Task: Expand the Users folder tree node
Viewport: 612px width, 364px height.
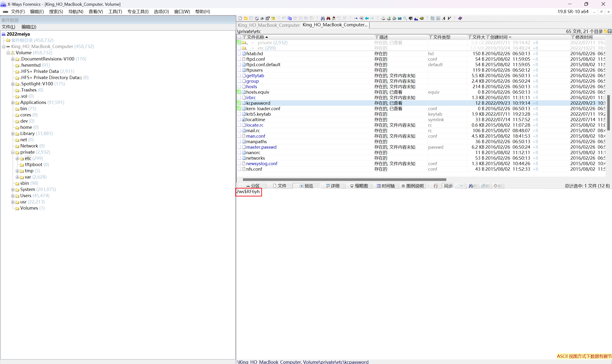Action: click(13, 196)
